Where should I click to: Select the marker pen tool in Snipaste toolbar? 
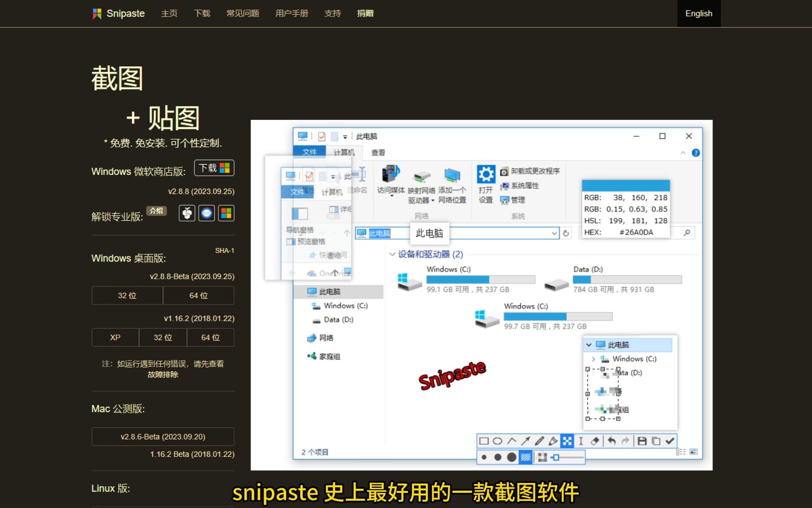pyautogui.click(x=553, y=441)
